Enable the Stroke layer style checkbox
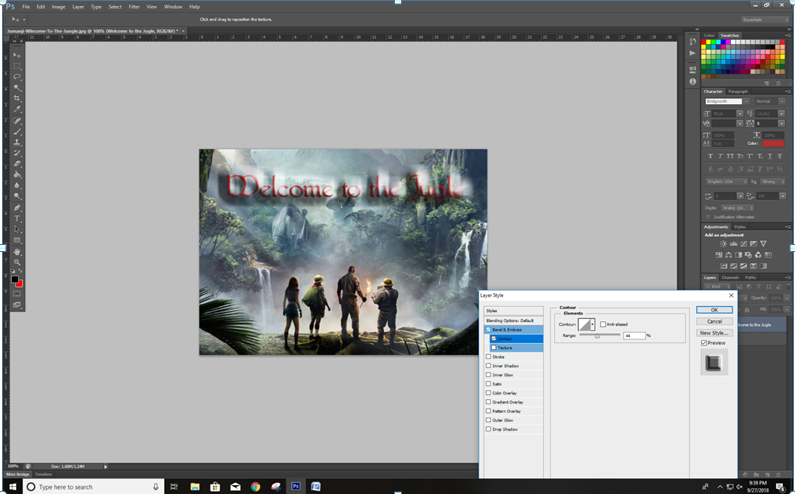Viewport: 795px width, 494px height. 488,357
